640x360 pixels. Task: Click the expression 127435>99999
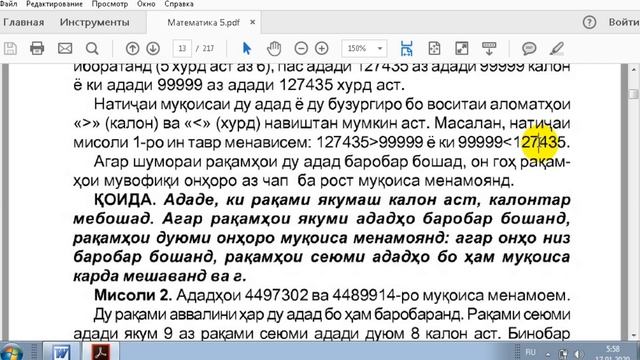370,142
